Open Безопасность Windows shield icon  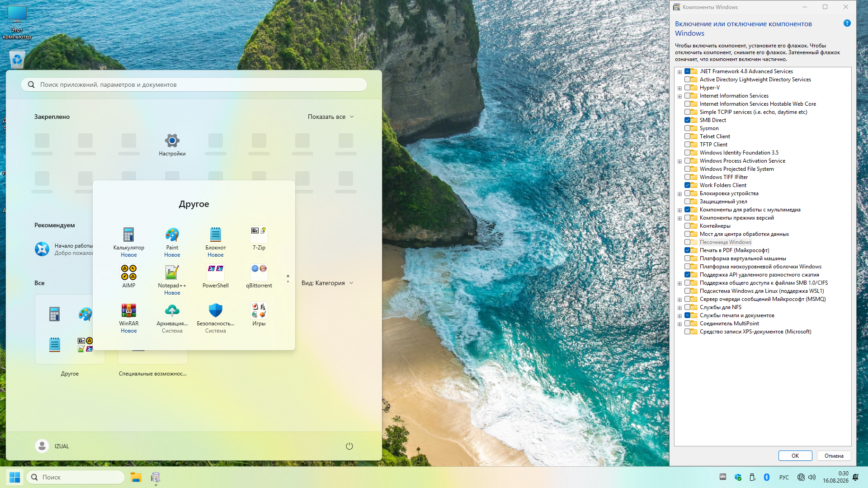216,311
